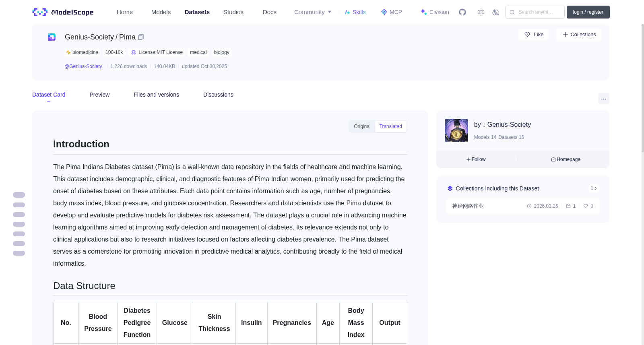Click the language switch icon
The image size is (644, 345).
tap(495, 12)
